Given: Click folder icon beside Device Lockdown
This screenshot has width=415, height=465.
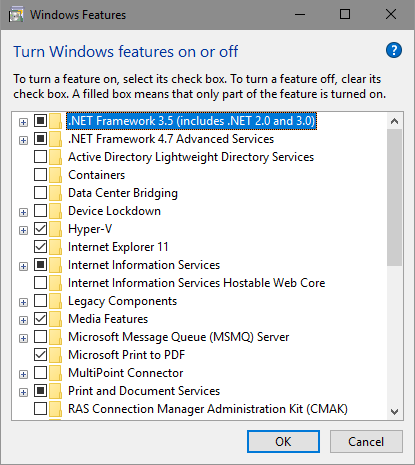Looking at the screenshot, I should coord(55,211).
